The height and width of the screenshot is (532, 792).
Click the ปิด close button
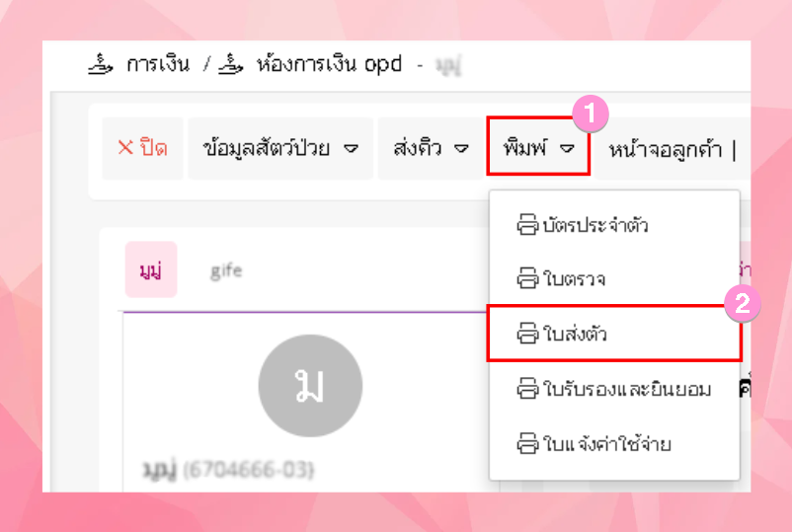[x=142, y=148]
